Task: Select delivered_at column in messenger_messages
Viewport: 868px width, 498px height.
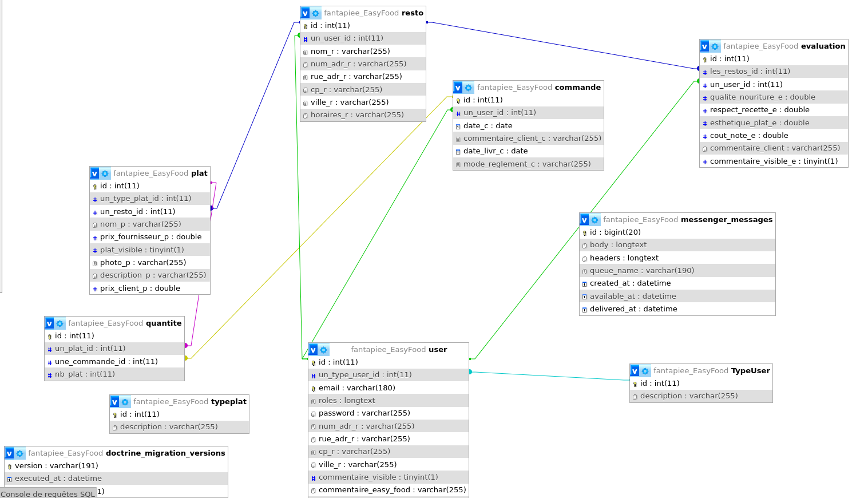Action: [677, 309]
